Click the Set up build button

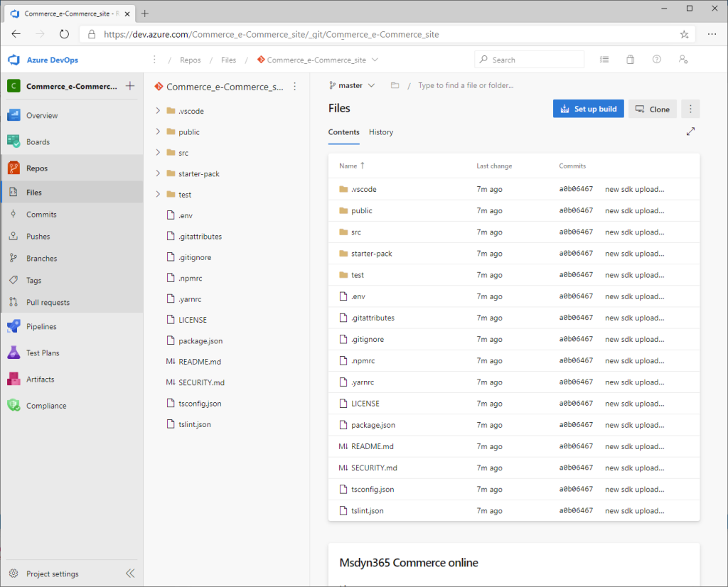[x=588, y=108]
